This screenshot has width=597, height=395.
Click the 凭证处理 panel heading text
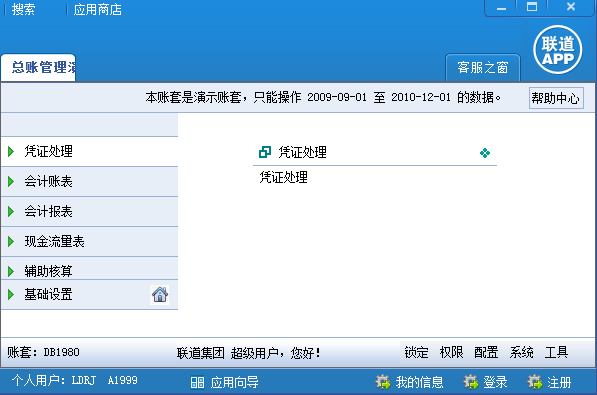[303, 152]
